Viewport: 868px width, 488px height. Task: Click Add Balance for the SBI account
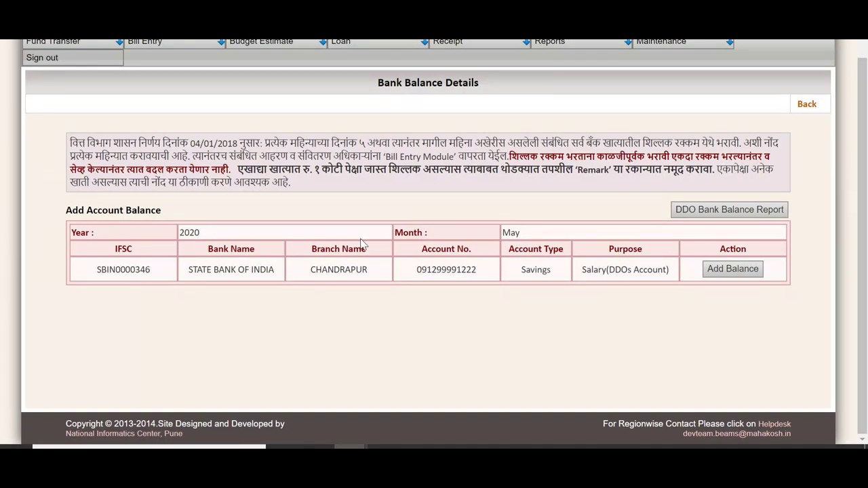point(732,269)
